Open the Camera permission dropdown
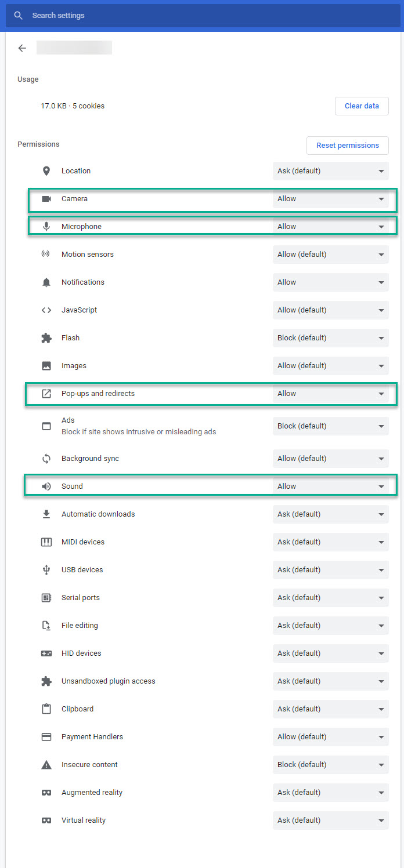Viewport: 404px width, 868px height. [x=330, y=198]
